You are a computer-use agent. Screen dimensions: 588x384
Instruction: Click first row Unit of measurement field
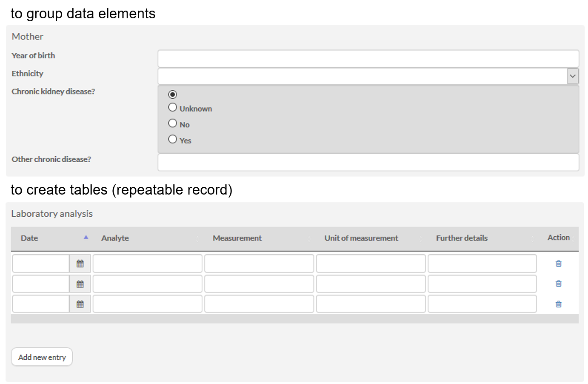371,264
